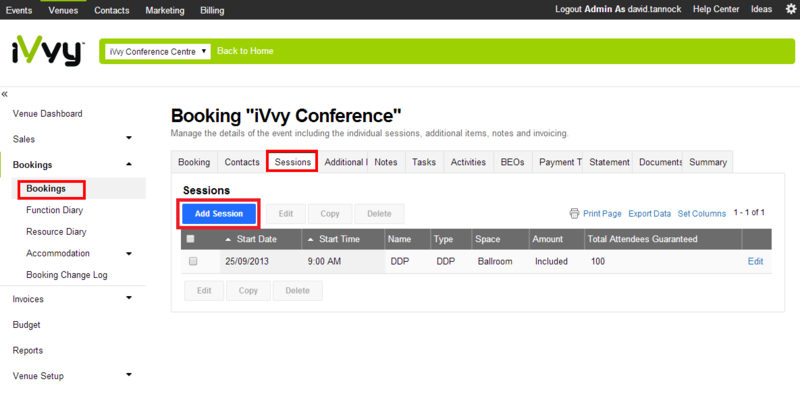
Task: Sort ascending by Start Date arrow
Action: click(228, 239)
